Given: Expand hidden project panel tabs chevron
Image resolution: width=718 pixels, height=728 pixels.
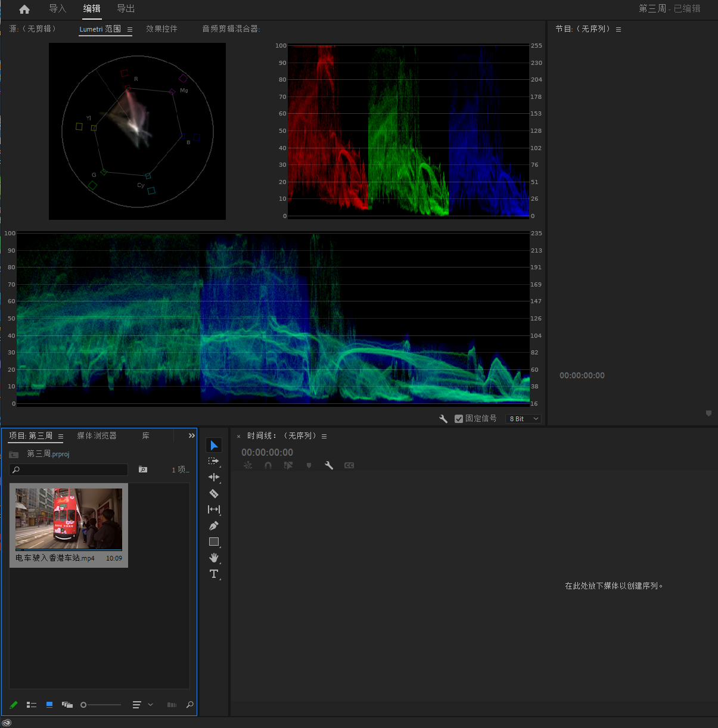Looking at the screenshot, I should tap(191, 435).
